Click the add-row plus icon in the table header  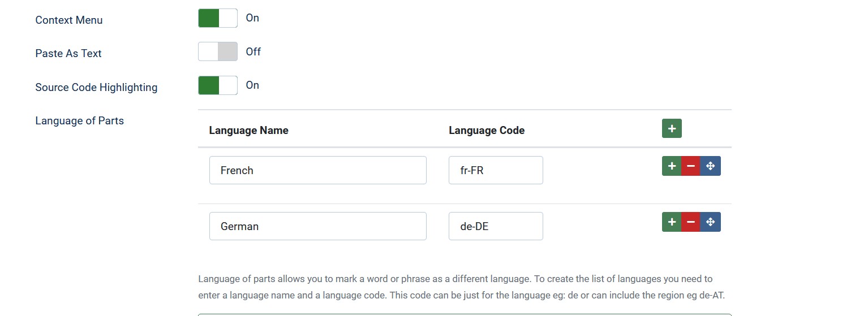[x=672, y=128]
